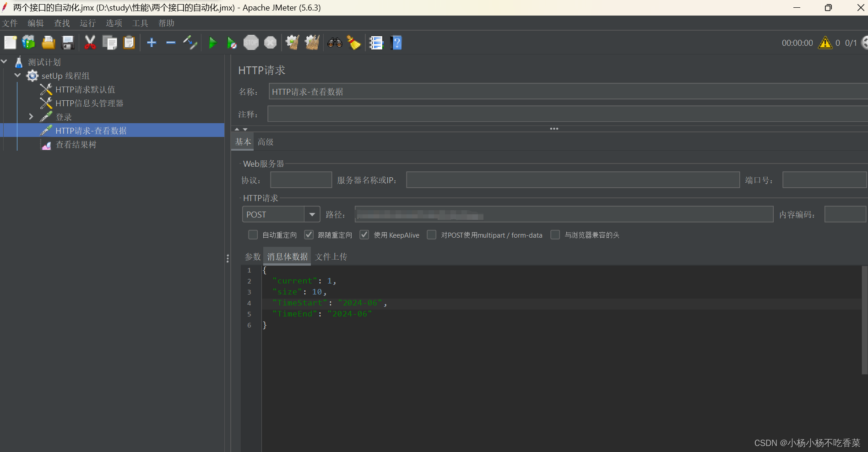Open the 查找 menu
868x452 pixels.
click(62, 23)
